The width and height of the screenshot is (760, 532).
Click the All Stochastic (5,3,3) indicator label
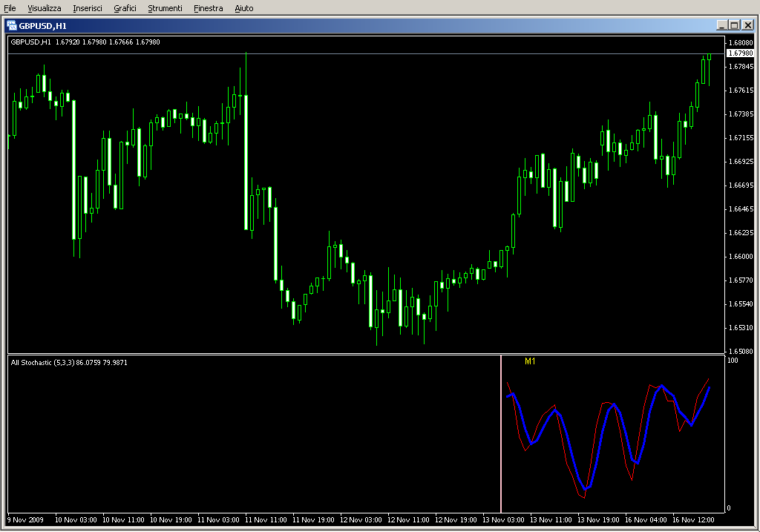(x=69, y=362)
